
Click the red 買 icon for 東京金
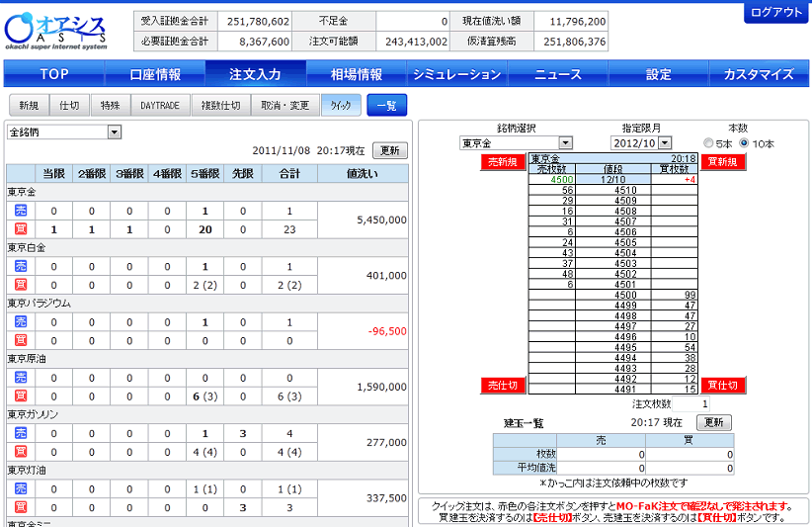(21, 229)
